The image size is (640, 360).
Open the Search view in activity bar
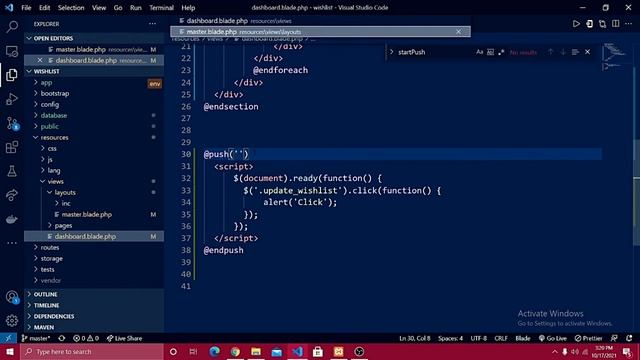tap(12, 27)
